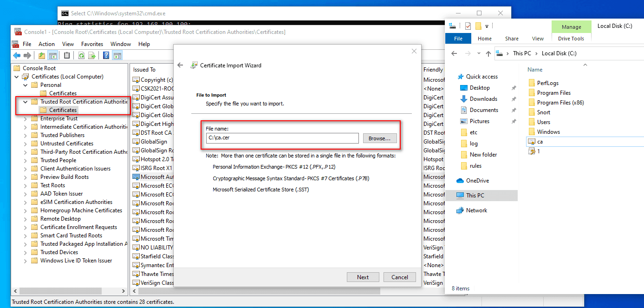Click the MMC toolbar Back arrow

coord(17,56)
